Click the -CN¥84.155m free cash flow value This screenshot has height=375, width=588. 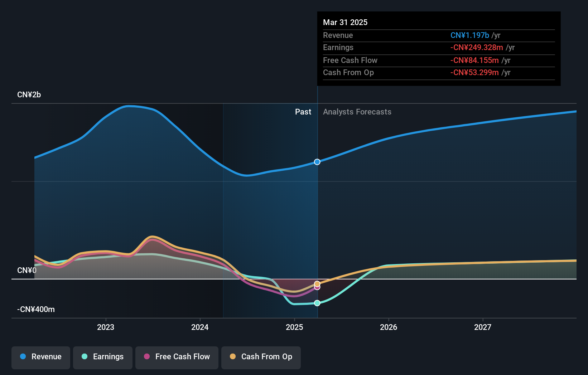474,60
